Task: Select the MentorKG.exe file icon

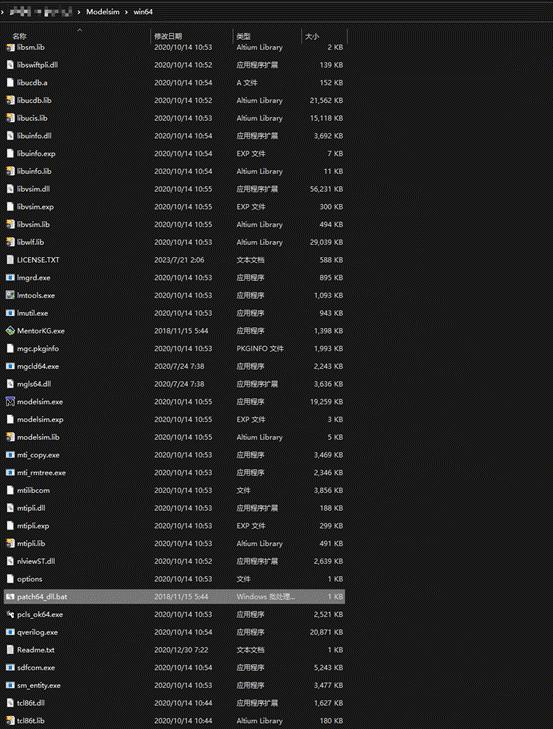Action: pyautogui.click(x=10, y=331)
